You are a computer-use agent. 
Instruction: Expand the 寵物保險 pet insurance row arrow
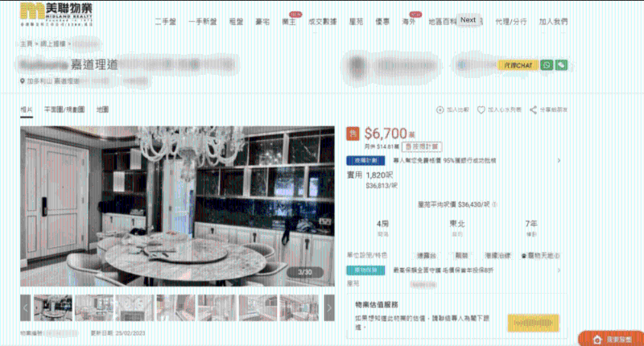[x=559, y=270]
